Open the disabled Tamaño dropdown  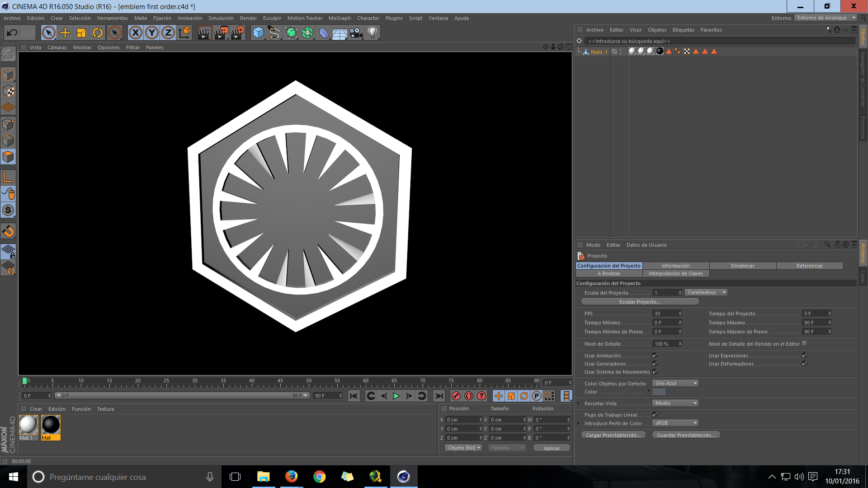coord(507,448)
